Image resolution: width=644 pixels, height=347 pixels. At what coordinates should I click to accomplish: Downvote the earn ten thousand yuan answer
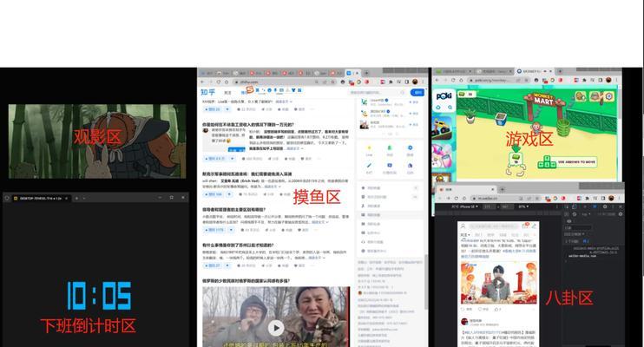(x=232, y=159)
